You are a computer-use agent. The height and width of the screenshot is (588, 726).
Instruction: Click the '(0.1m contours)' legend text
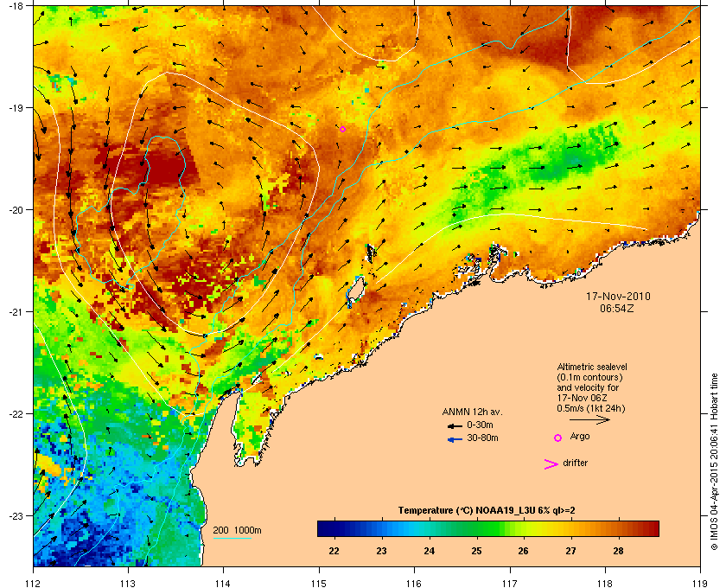[x=589, y=377]
